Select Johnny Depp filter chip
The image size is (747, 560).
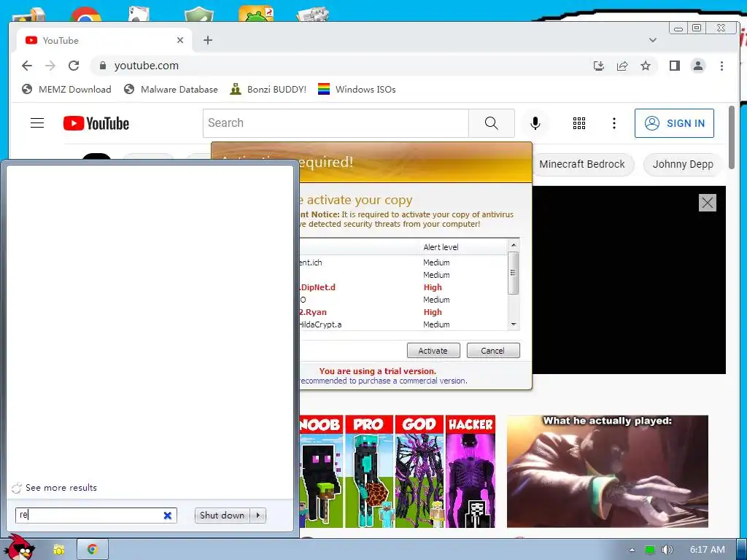coord(683,164)
